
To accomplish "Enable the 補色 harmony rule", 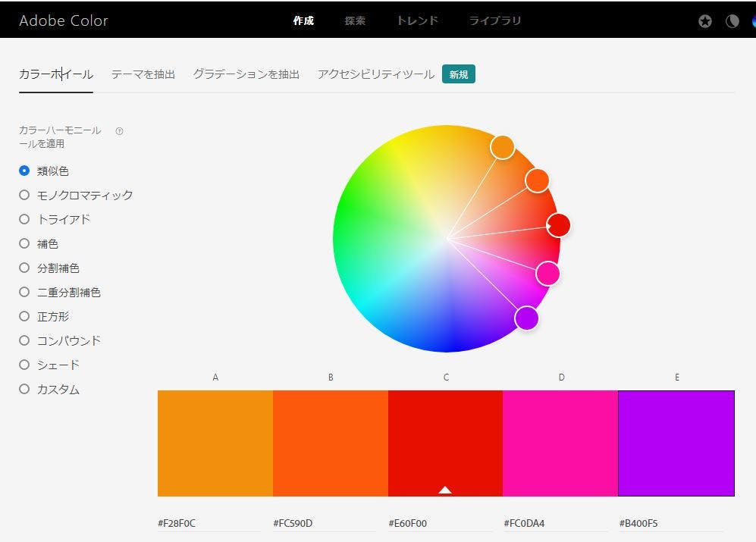I will point(24,243).
